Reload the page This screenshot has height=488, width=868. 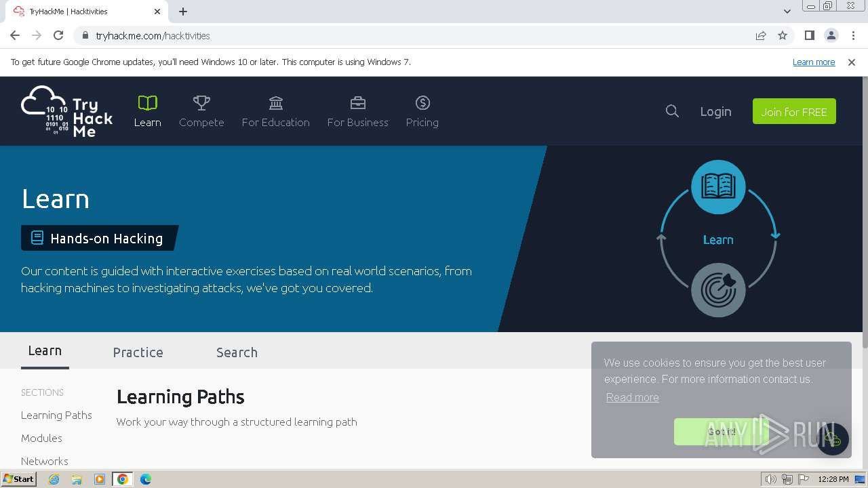click(58, 35)
